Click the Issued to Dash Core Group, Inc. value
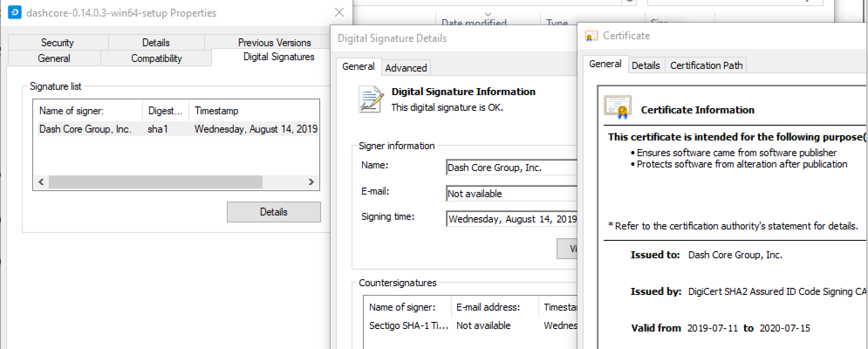This screenshot has height=349, width=868. point(735,255)
